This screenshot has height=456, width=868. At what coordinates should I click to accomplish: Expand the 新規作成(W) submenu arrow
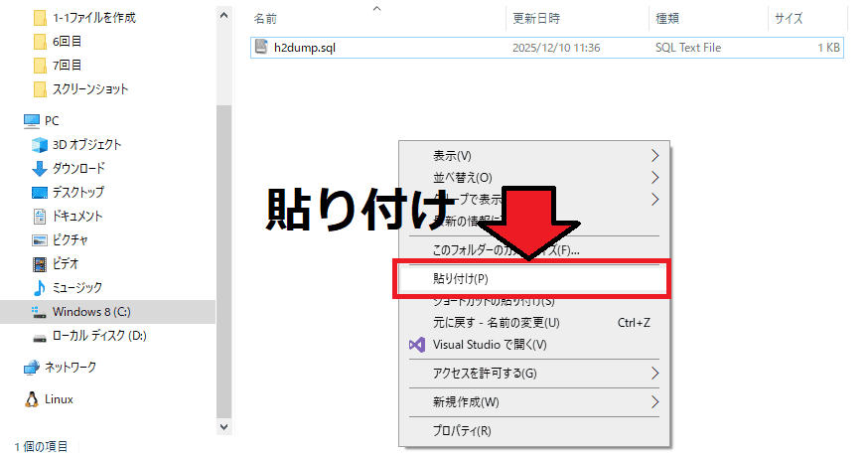(654, 402)
